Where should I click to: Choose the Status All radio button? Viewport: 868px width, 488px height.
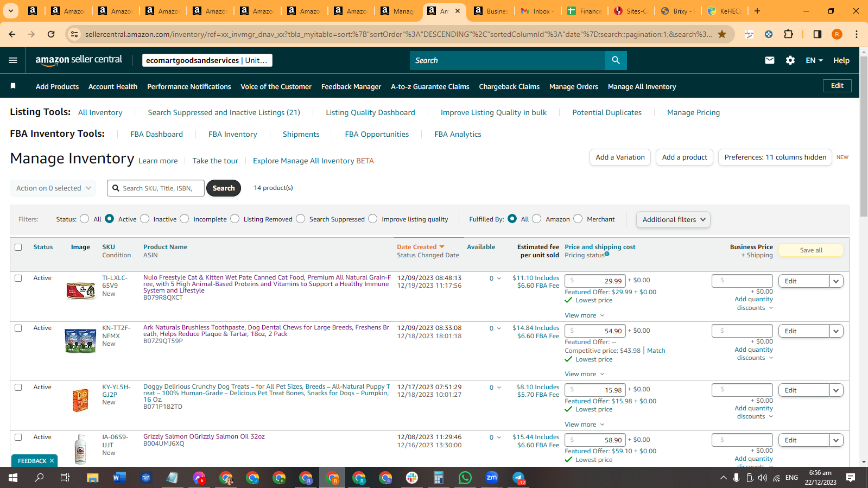point(84,219)
